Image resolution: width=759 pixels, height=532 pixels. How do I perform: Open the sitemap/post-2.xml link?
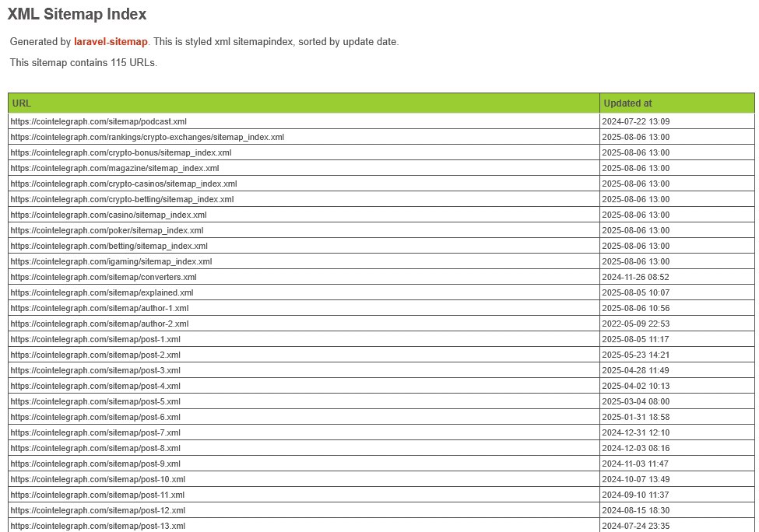point(95,355)
